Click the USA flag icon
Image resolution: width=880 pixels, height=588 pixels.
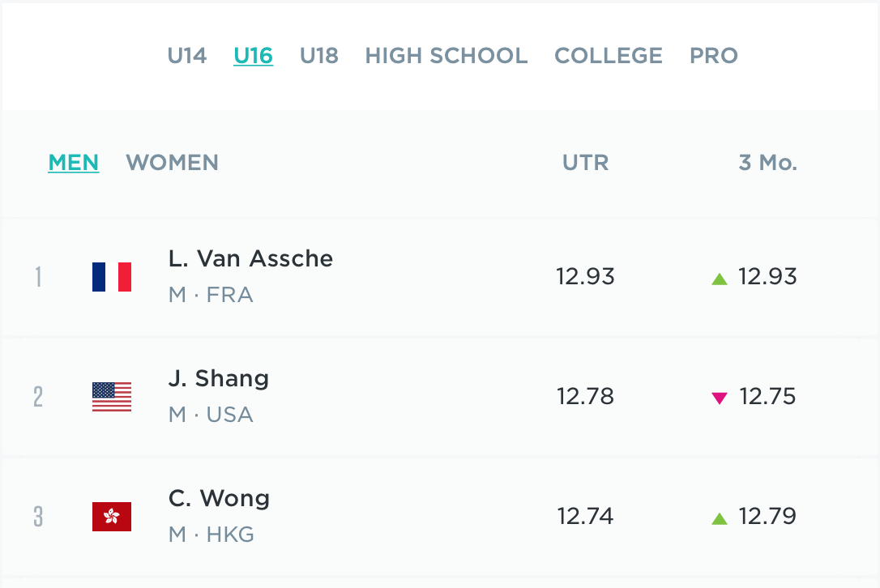(112, 397)
